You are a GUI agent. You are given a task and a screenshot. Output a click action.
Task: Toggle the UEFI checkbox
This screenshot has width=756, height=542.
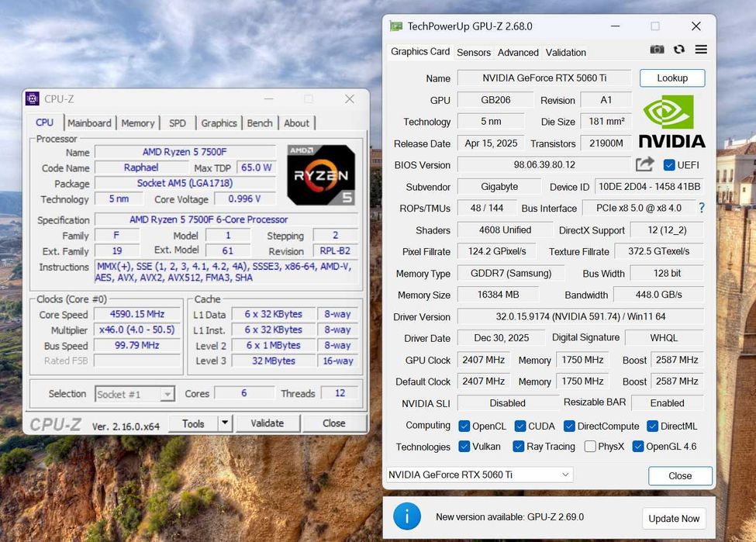pos(668,165)
